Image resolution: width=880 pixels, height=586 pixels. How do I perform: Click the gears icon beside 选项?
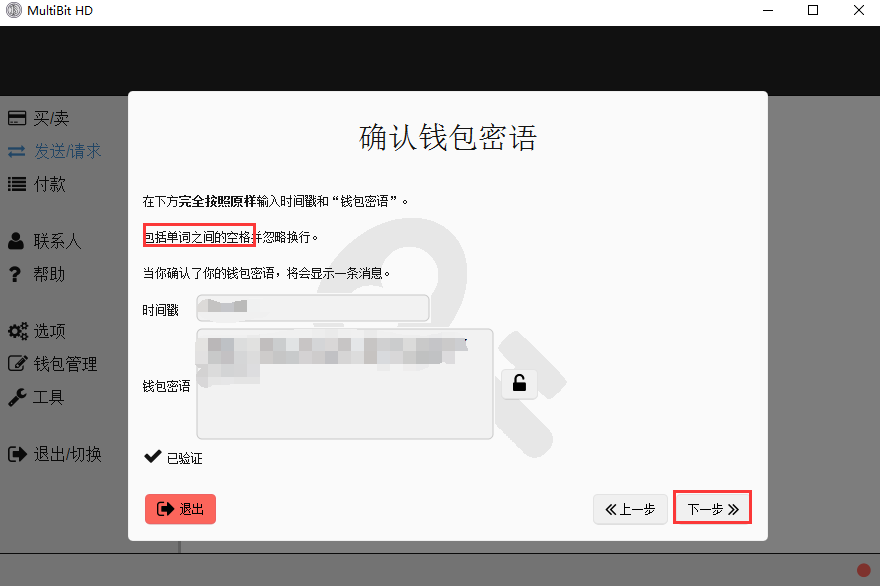click(17, 331)
